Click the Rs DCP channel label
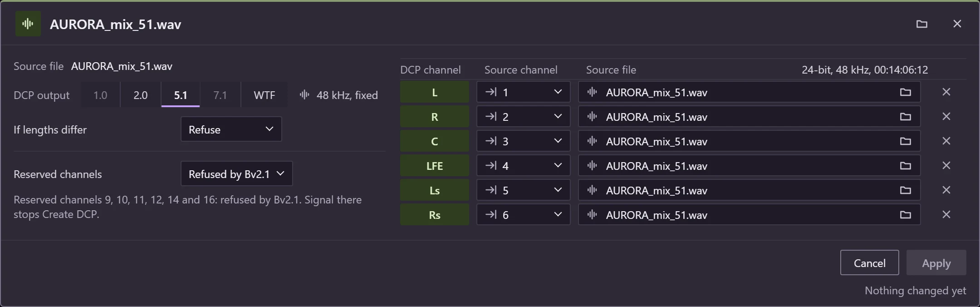 (434, 215)
